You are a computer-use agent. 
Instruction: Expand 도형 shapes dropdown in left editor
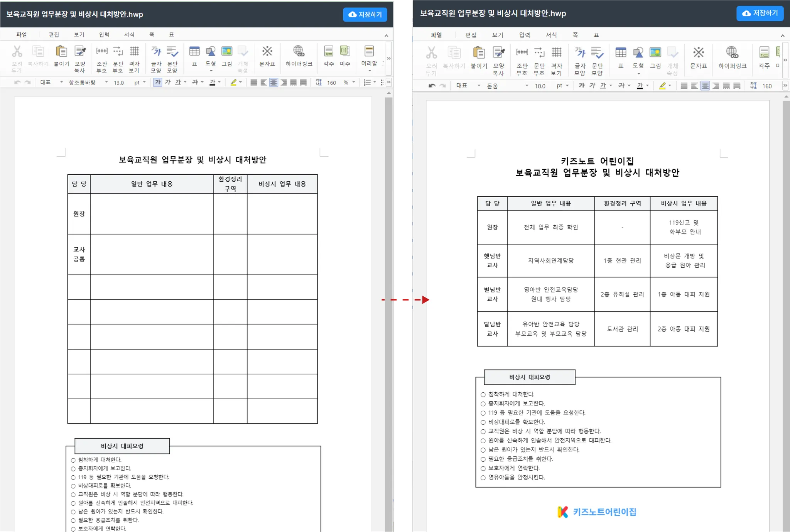(x=211, y=71)
